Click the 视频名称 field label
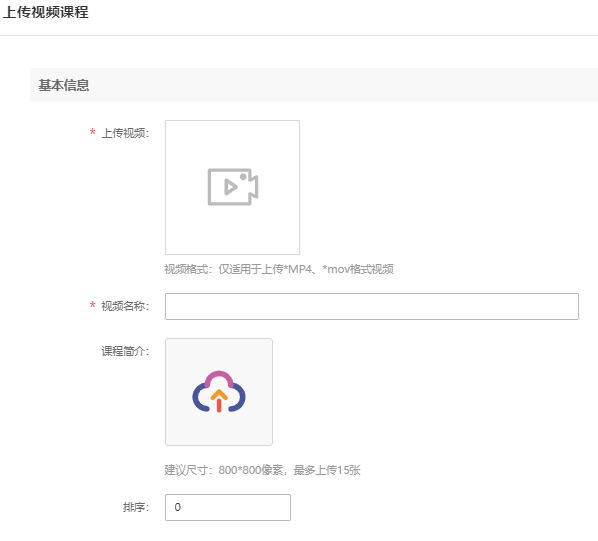The height and width of the screenshot is (541, 598). (x=125, y=306)
